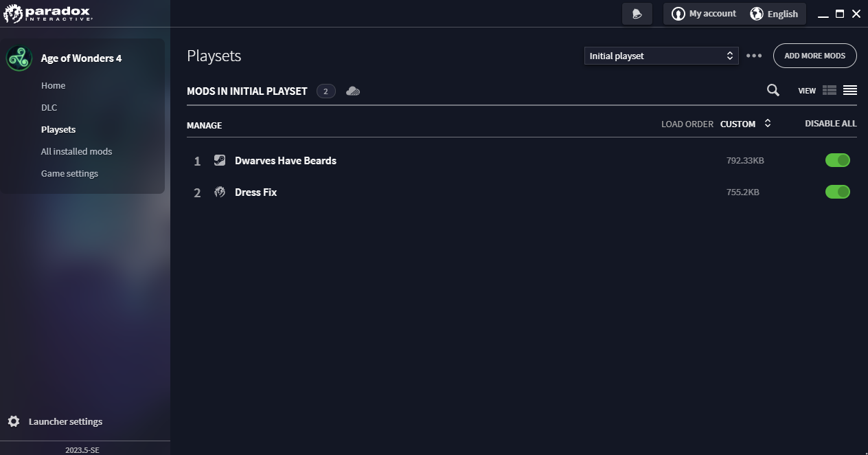Click the Age of Wonders 4 game icon
Viewport: 868px width, 455px height.
(19, 58)
